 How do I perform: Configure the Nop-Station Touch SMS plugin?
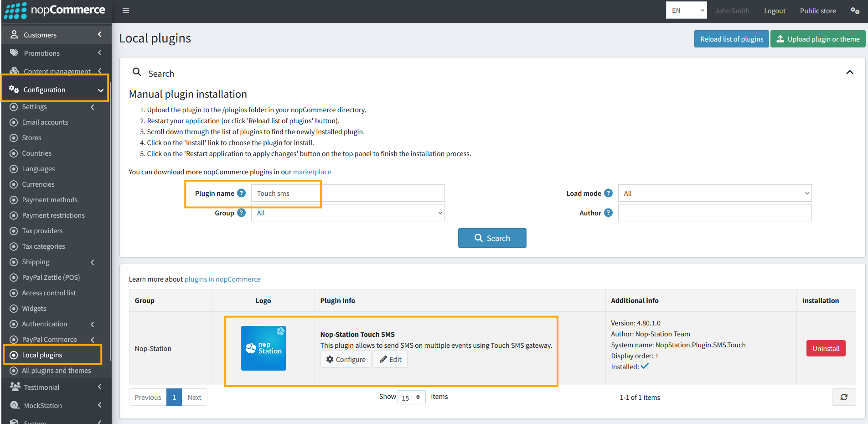[346, 359]
